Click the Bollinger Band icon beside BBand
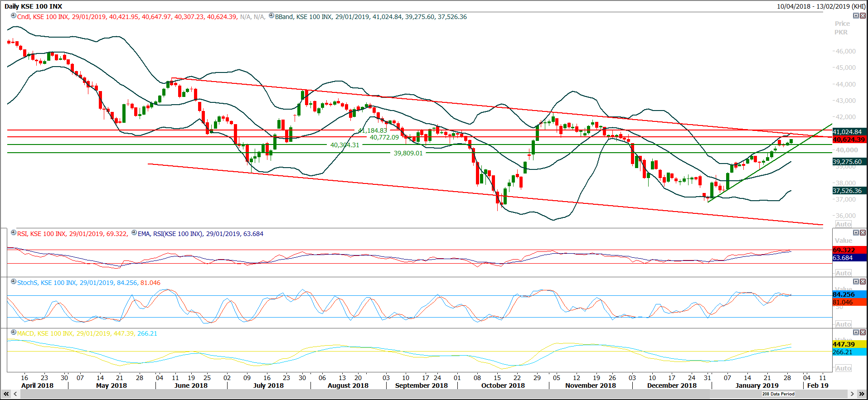This screenshot has width=868, height=400. pos(272,16)
